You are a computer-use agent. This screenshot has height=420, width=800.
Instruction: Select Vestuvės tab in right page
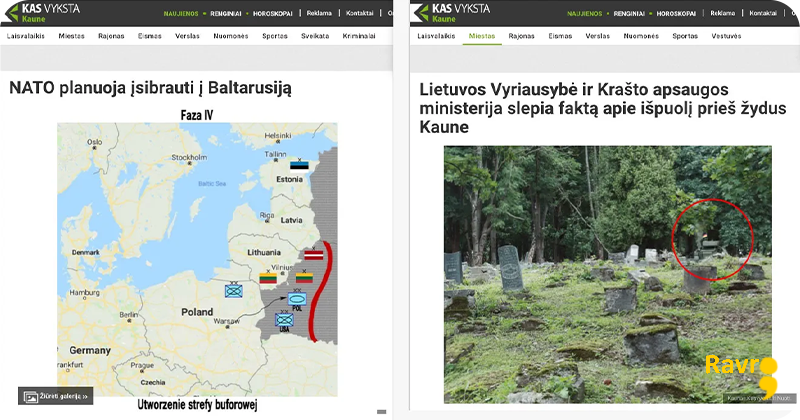coord(726,36)
